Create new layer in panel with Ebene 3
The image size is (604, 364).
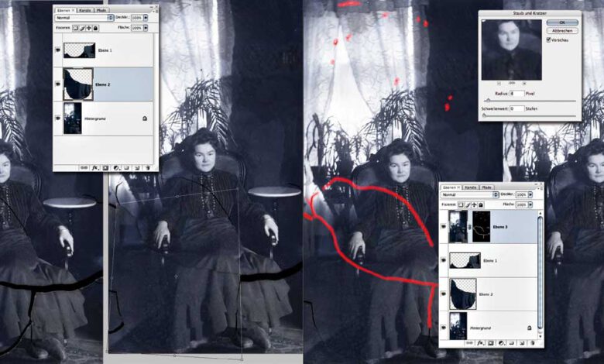tap(523, 343)
